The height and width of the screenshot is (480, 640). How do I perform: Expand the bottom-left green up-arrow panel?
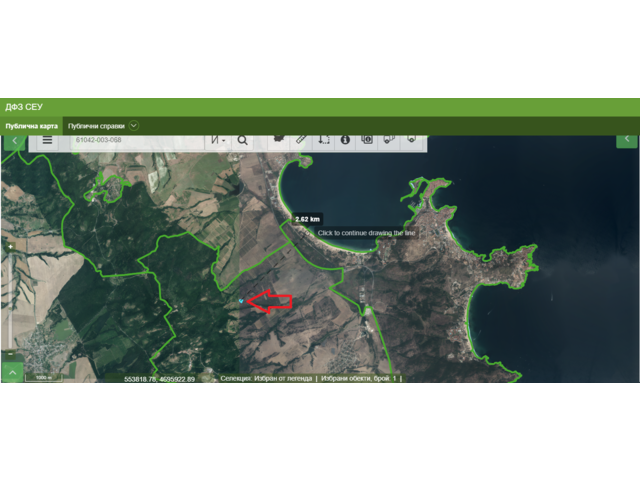pos(12,372)
